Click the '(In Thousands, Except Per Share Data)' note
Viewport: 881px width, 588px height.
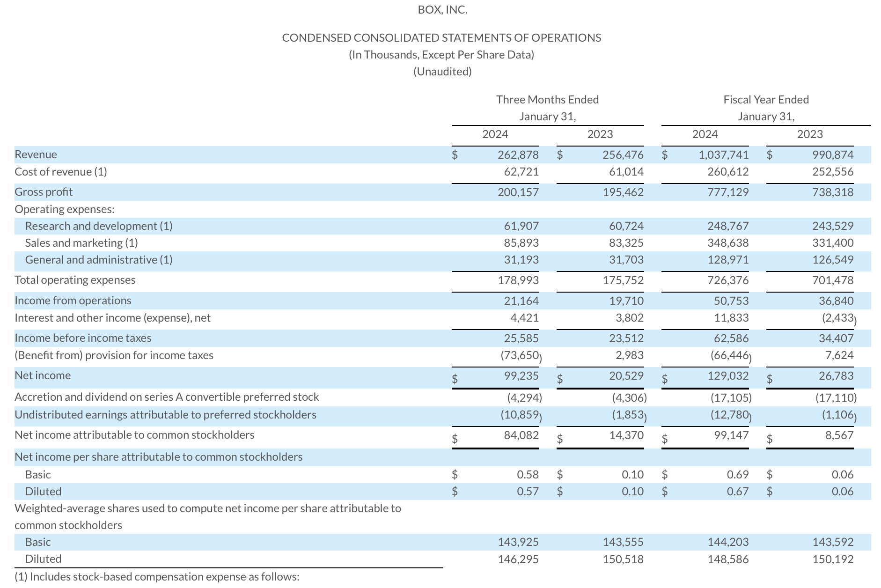[441, 55]
